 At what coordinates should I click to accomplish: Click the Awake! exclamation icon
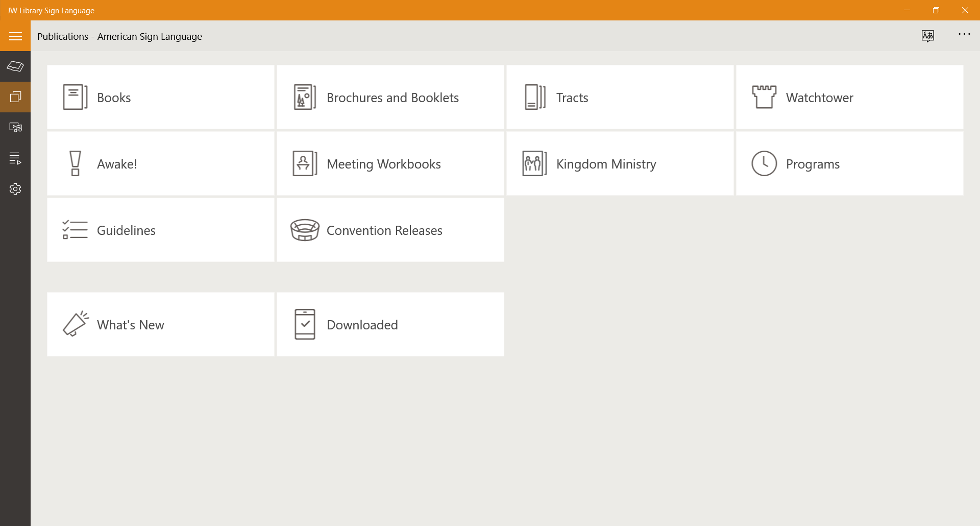(75, 163)
